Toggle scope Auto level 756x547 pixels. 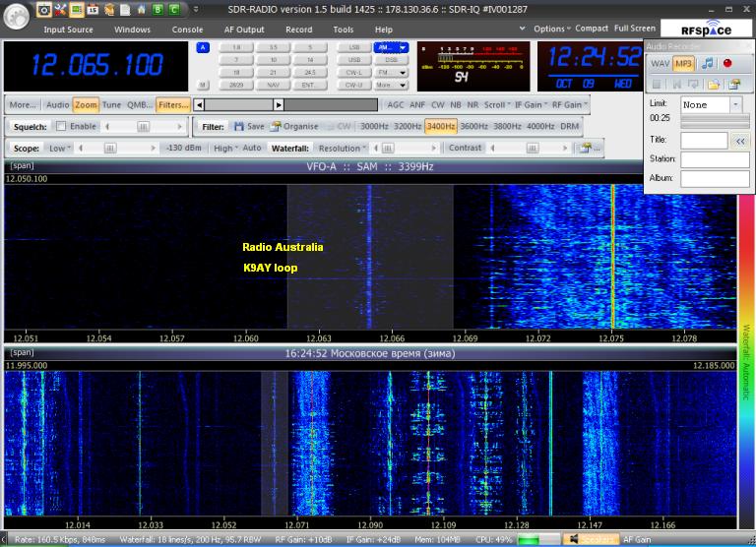click(x=252, y=148)
